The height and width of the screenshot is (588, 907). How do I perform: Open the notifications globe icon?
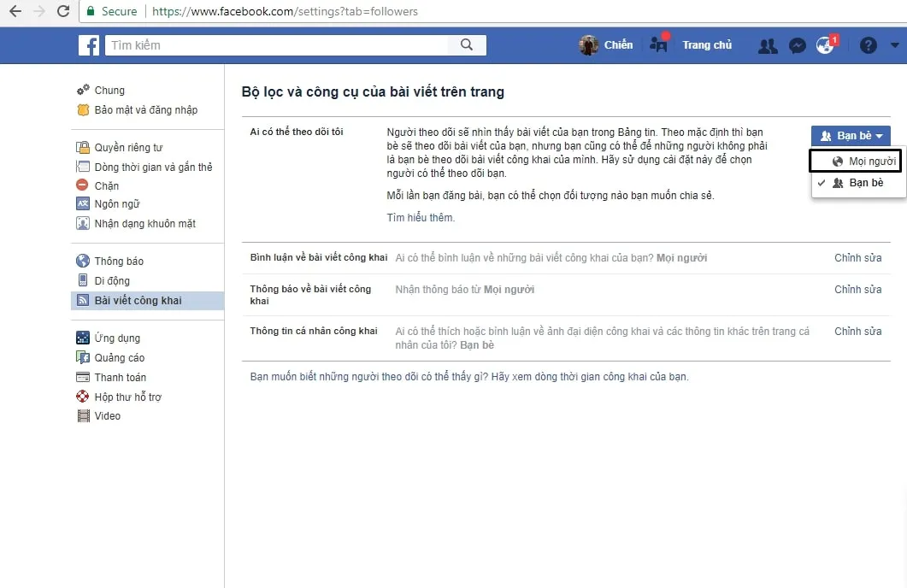pyautogui.click(x=823, y=45)
